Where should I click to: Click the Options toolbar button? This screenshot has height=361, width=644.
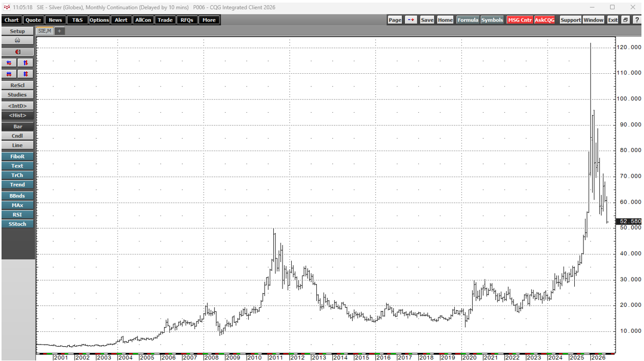tap(99, 20)
